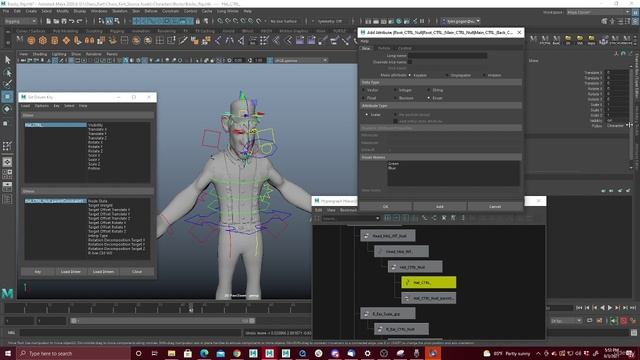Select the arrow Select tool in toolbox
Screen dimensions: 640x360
(7, 60)
